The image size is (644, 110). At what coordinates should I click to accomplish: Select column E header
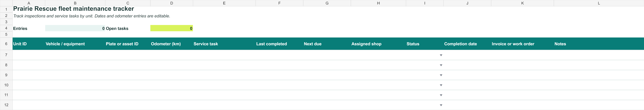pos(224,3)
